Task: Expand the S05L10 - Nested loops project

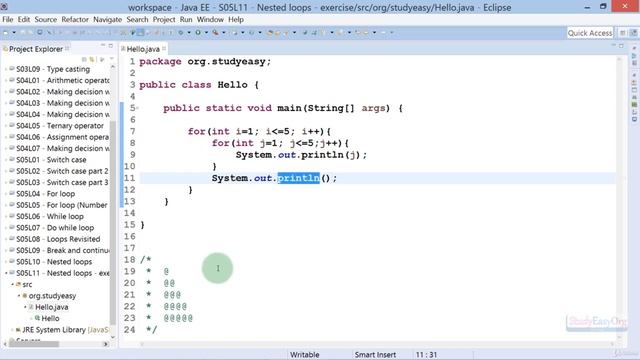Action: point(6,262)
